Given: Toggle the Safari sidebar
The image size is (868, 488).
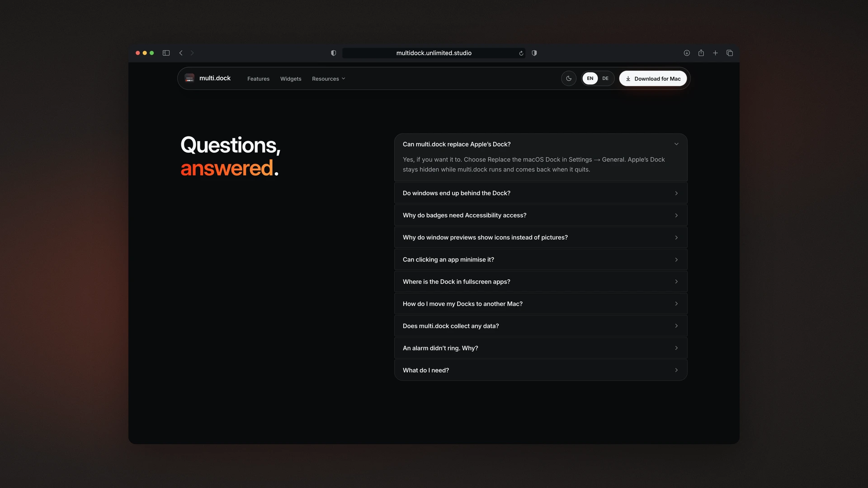Looking at the screenshot, I should pos(166,53).
